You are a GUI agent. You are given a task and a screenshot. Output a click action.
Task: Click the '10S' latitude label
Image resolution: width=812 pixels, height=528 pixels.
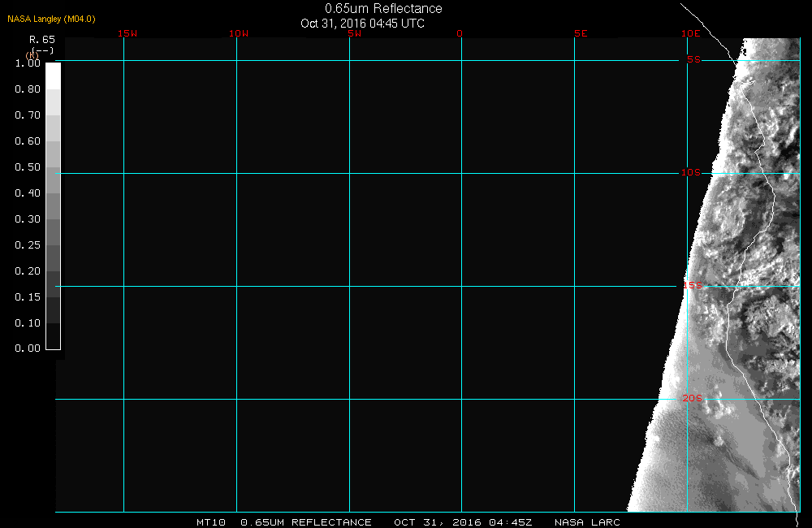[690, 172]
